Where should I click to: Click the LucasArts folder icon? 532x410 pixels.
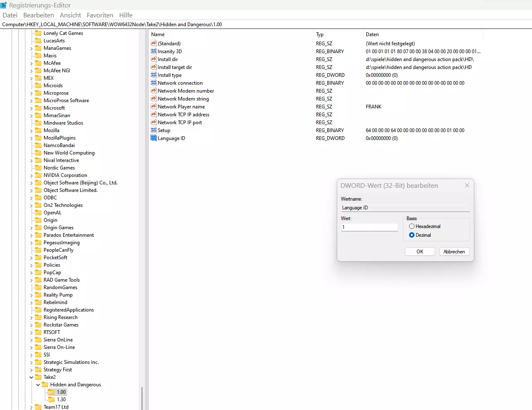tap(38, 40)
